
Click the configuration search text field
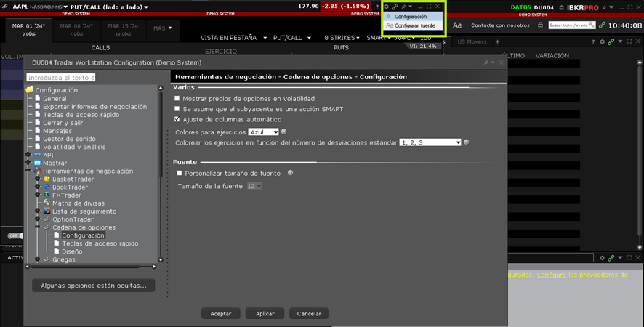61,77
